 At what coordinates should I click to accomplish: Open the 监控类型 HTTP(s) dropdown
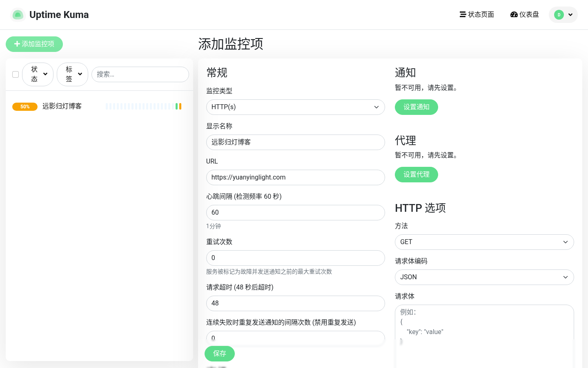click(296, 107)
